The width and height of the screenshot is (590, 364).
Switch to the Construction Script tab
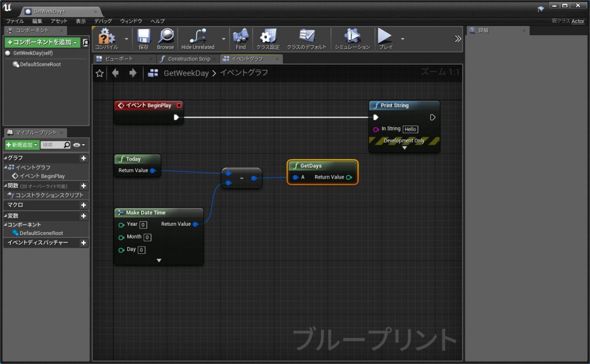coord(187,59)
